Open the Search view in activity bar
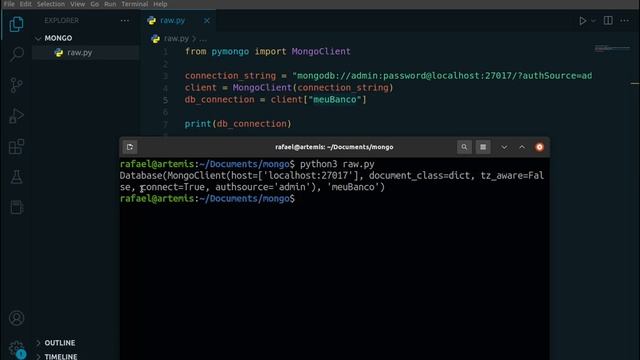Viewport: 640px width, 360px height. pos(16,54)
